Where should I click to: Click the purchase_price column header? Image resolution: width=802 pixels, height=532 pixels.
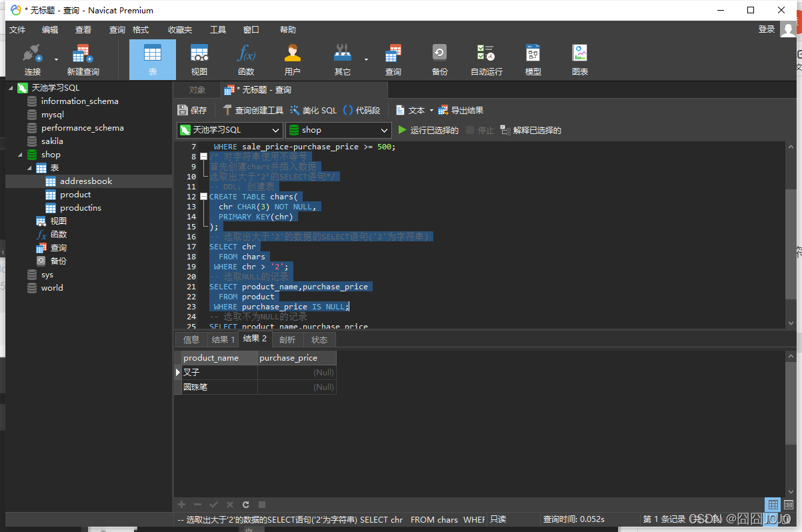[297, 358]
